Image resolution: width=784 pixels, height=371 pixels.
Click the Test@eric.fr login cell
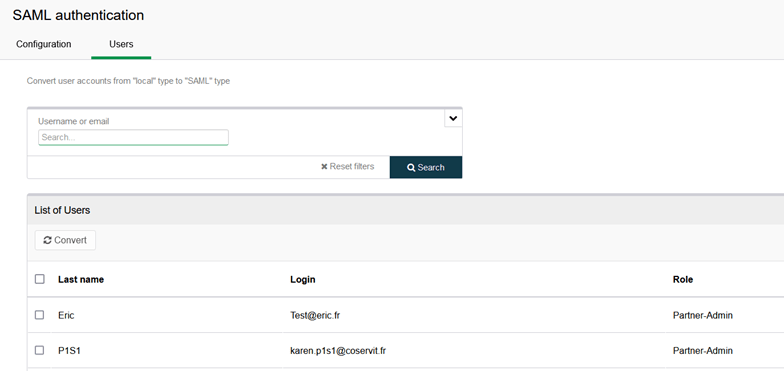click(316, 316)
